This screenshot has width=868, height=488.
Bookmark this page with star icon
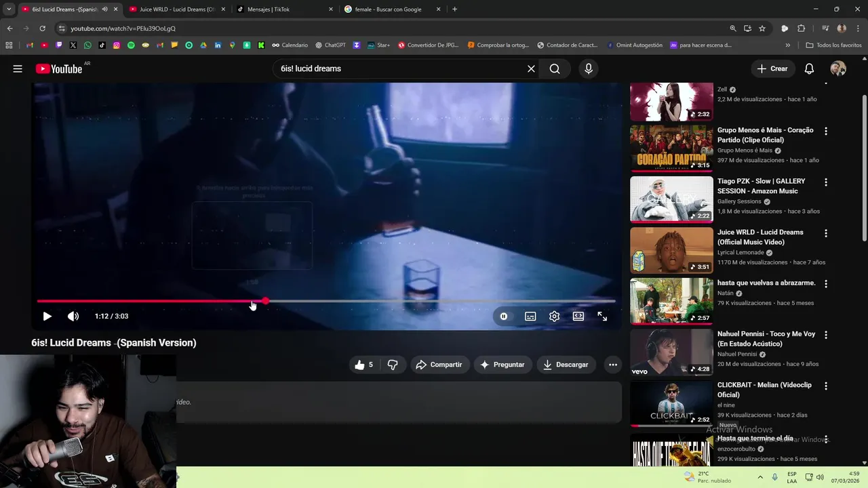tap(762, 28)
